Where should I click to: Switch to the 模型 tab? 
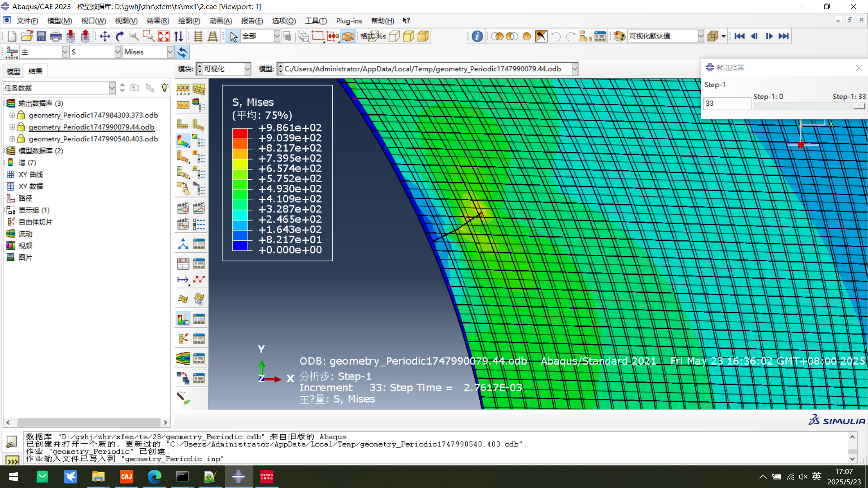point(13,71)
